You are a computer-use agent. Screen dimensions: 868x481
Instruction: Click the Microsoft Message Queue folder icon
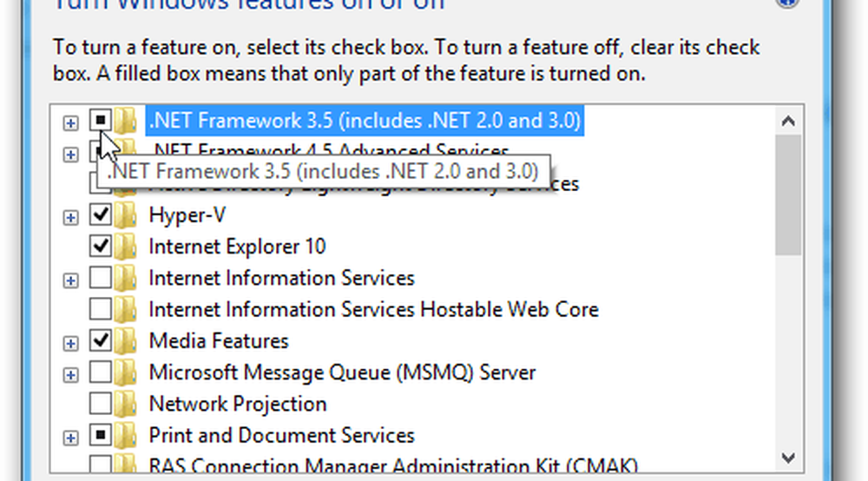tap(126, 372)
